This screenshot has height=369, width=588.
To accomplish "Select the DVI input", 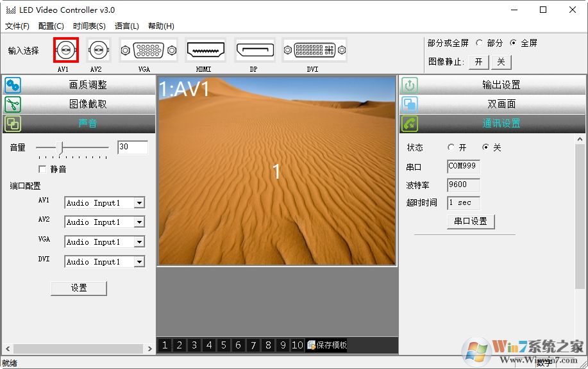I will coord(312,50).
